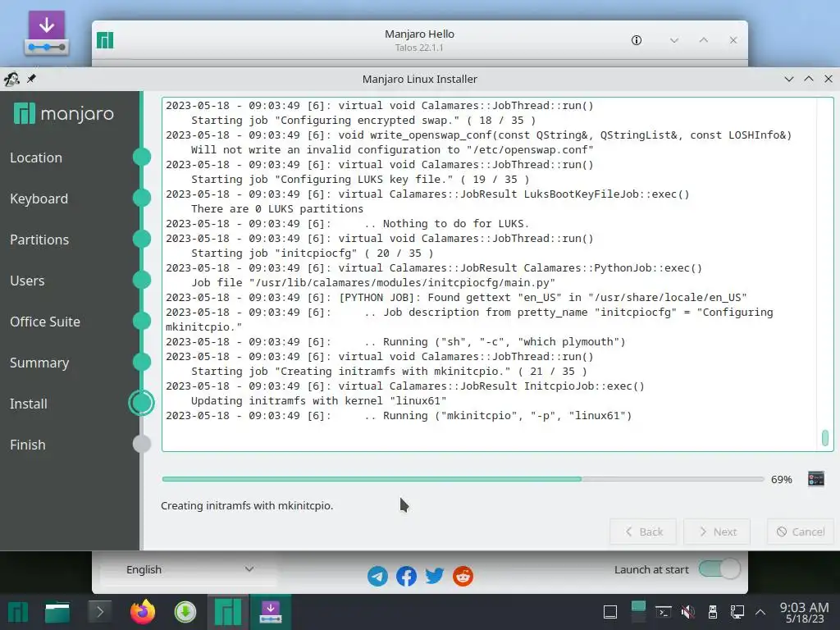The width and height of the screenshot is (840, 630).
Task: Select the Finish step in sidebar
Action: 27,445
